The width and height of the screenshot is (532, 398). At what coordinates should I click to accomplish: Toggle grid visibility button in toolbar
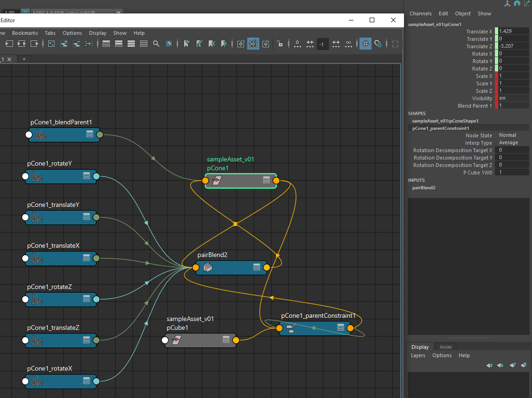click(x=365, y=44)
